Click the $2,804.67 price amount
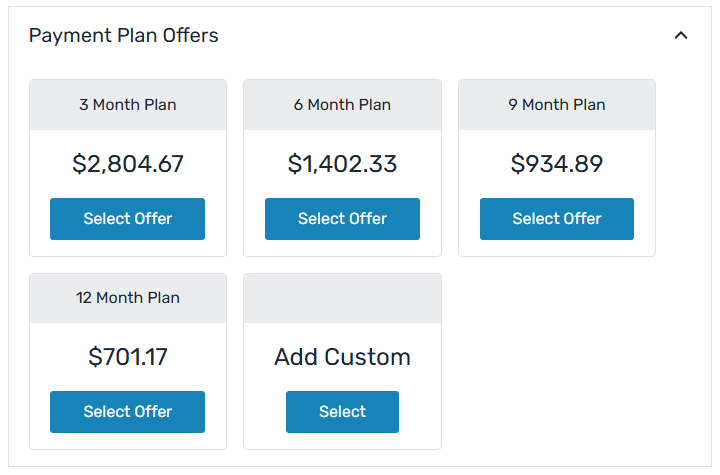This screenshot has height=475, width=720. (128, 164)
